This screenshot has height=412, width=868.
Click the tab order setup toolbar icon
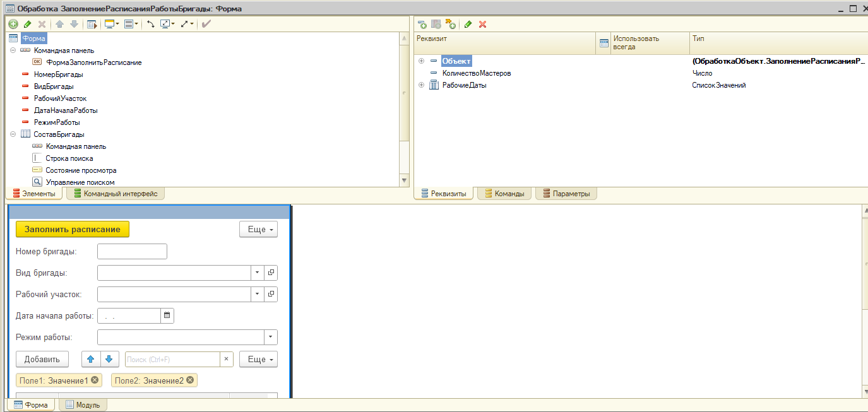click(151, 24)
